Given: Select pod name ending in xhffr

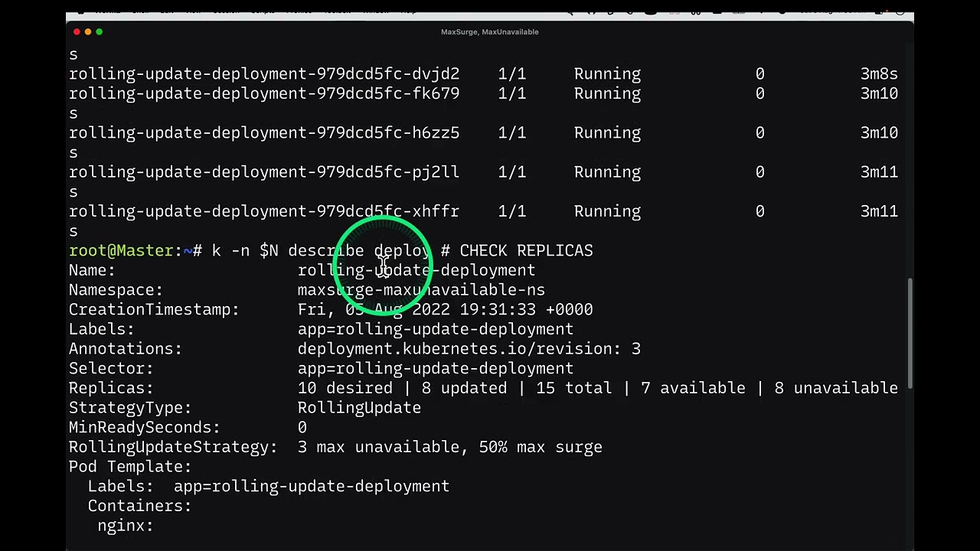Looking at the screenshot, I should click(x=264, y=211).
